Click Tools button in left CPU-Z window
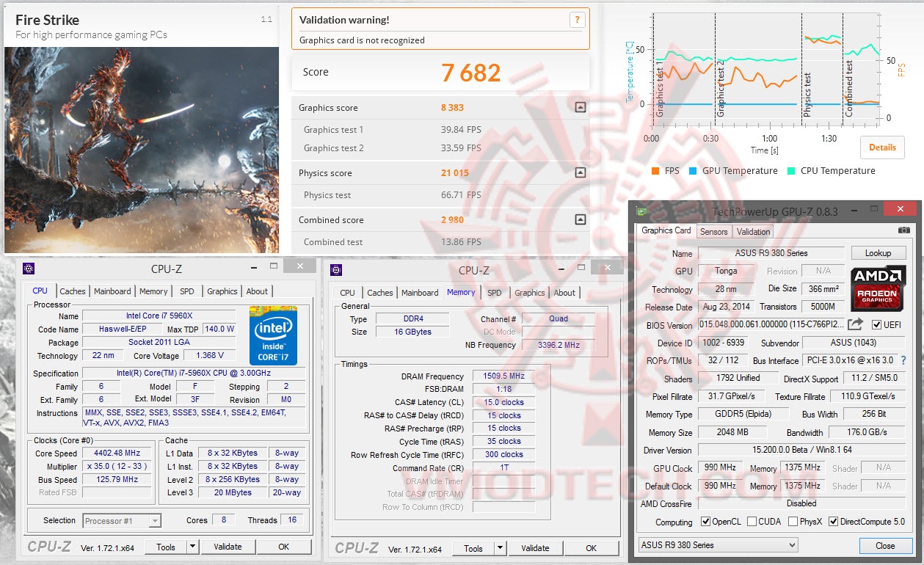This screenshot has width=924, height=565. pos(166,547)
